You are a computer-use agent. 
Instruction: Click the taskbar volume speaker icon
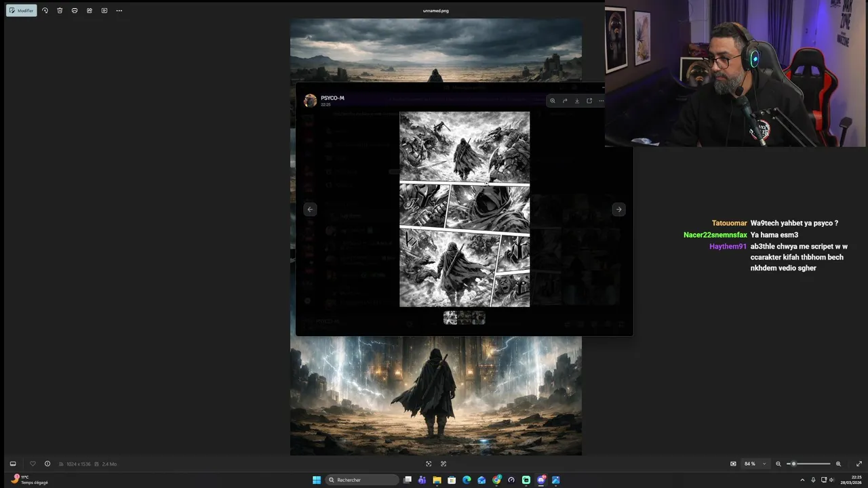832,480
